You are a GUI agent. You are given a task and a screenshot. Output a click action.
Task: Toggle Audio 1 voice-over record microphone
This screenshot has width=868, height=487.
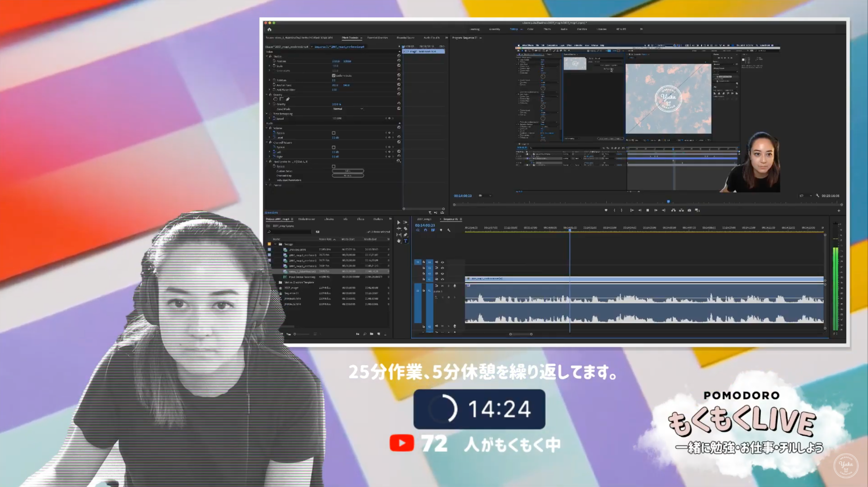point(454,286)
